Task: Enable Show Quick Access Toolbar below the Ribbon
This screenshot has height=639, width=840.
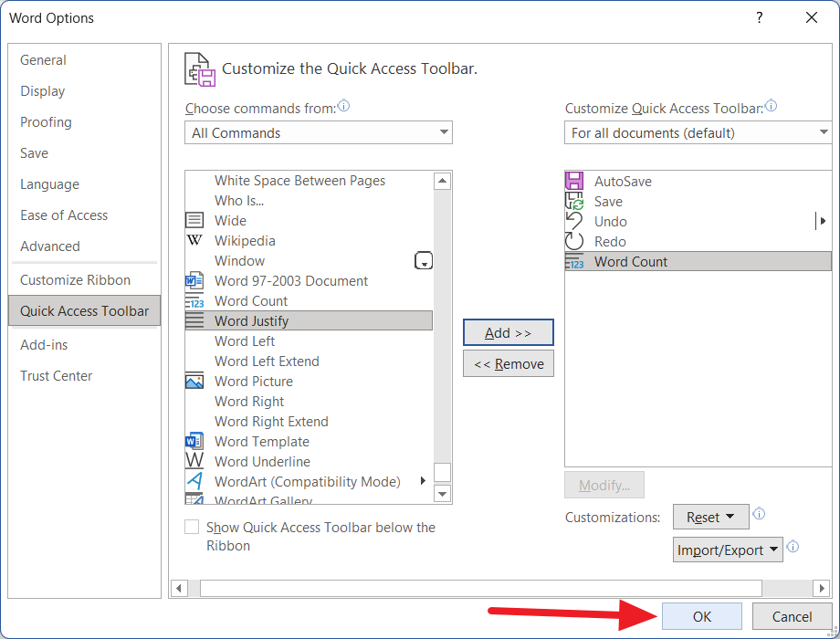Action: click(x=192, y=527)
